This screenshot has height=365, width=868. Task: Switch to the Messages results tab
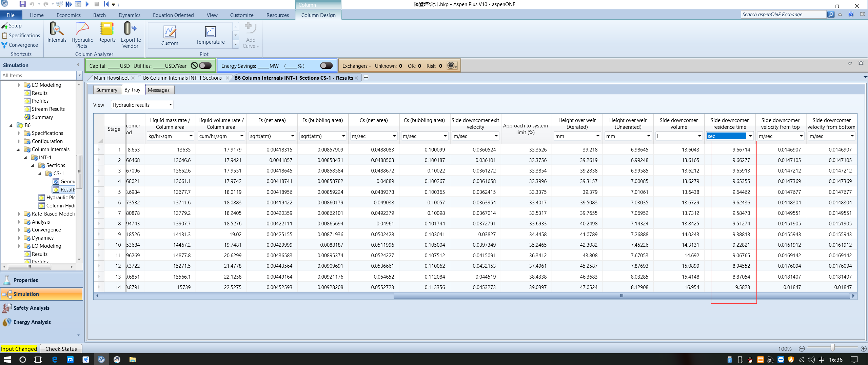pos(159,90)
